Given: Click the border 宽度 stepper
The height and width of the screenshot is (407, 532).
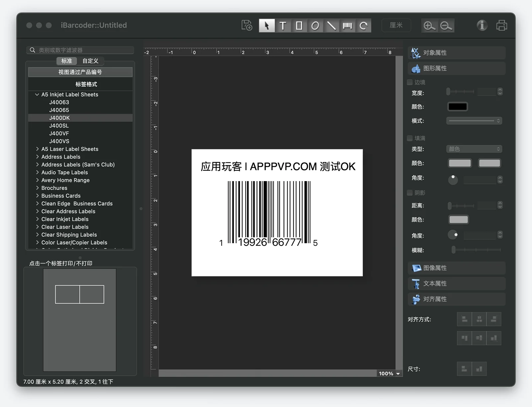Looking at the screenshot, I should [500, 91].
